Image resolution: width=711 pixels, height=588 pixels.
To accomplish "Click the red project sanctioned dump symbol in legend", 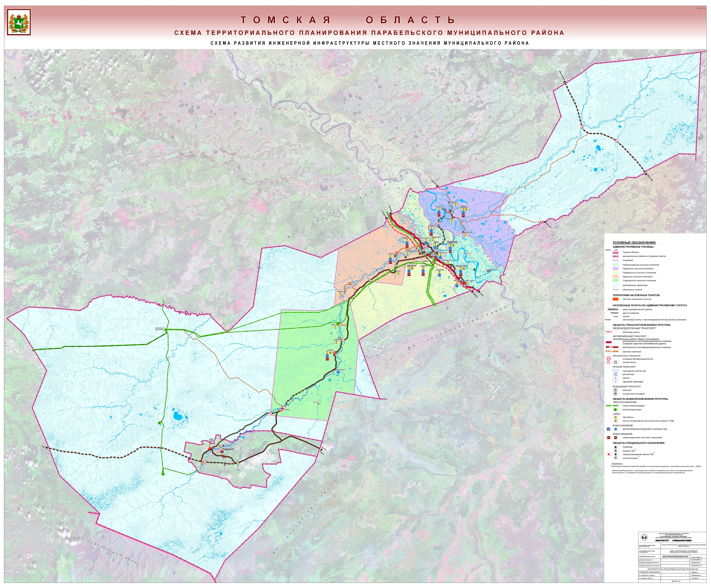I will 609,454.
